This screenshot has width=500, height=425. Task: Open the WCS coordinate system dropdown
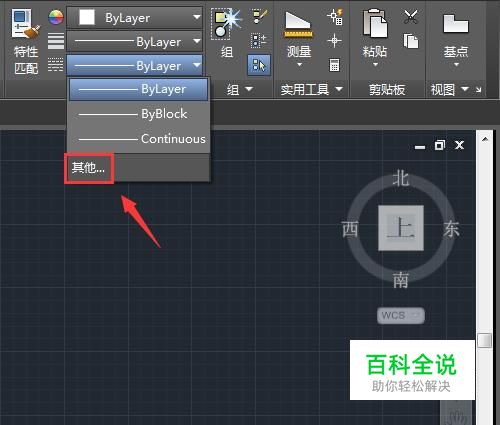pyautogui.click(x=401, y=315)
